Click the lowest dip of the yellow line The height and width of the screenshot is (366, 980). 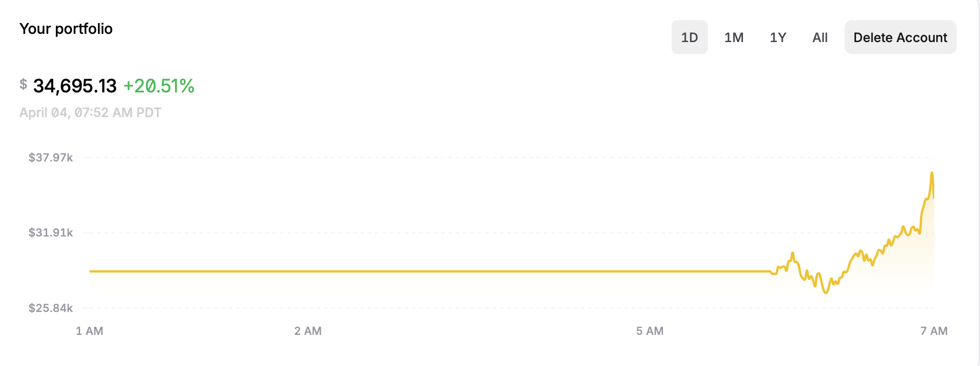coord(826,292)
